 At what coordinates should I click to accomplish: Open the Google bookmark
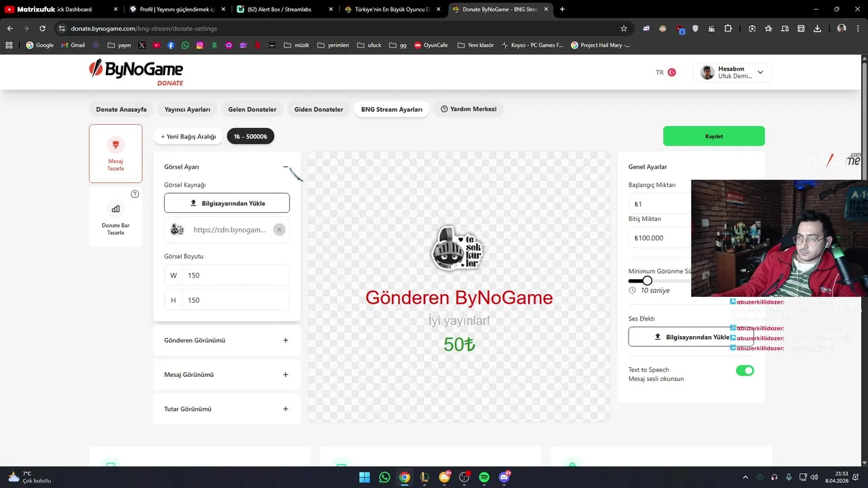click(40, 45)
